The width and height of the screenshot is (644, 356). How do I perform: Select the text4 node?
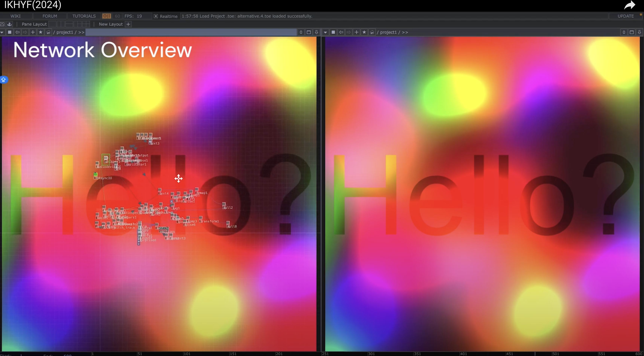[159, 190]
